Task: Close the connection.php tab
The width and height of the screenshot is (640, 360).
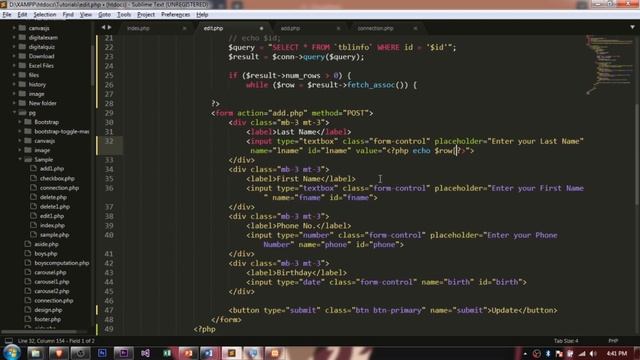Action: [415, 28]
